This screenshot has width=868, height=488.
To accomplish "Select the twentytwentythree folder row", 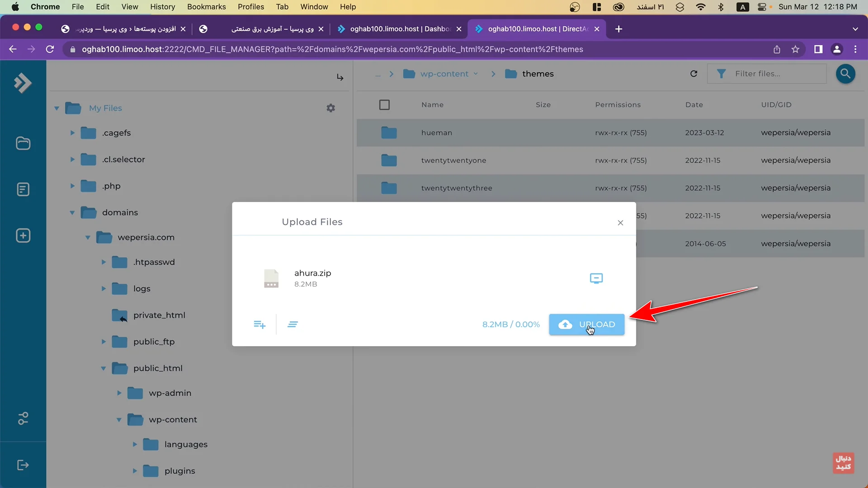I will pyautogui.click(x=610, y=188).
